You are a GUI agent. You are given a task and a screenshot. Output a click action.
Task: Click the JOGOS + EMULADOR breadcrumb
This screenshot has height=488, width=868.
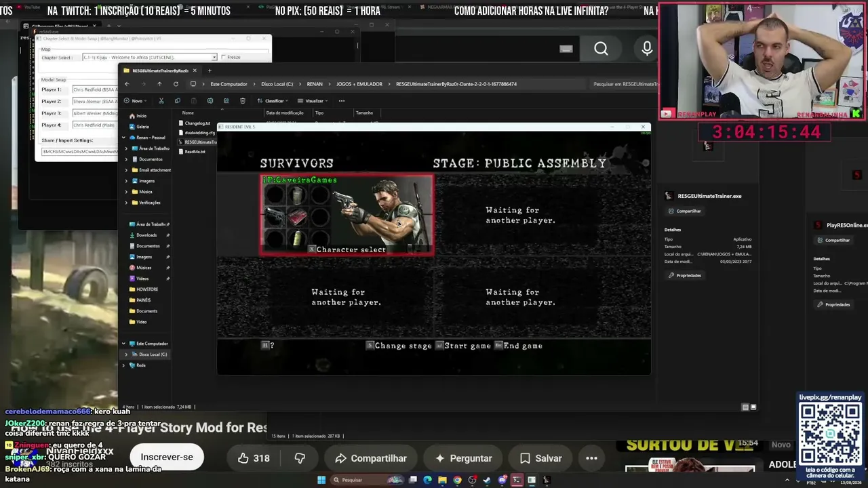359,84
